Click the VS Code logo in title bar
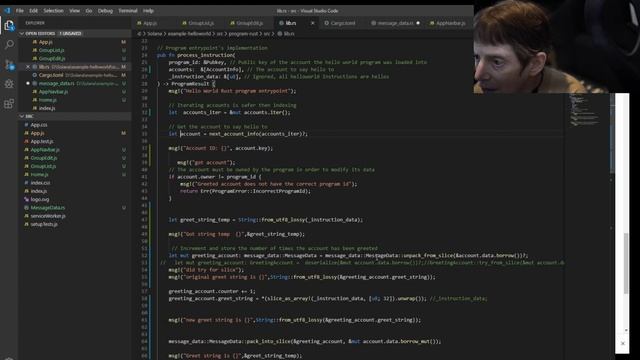Image resolution: width=640 pixels, height=360 pixels. (7, 11)
